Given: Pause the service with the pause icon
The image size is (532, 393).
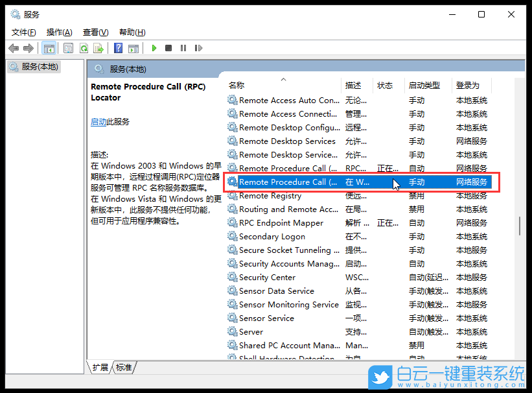Looking at the screenshot, I should pyautogui.click(x=184, y=47).
